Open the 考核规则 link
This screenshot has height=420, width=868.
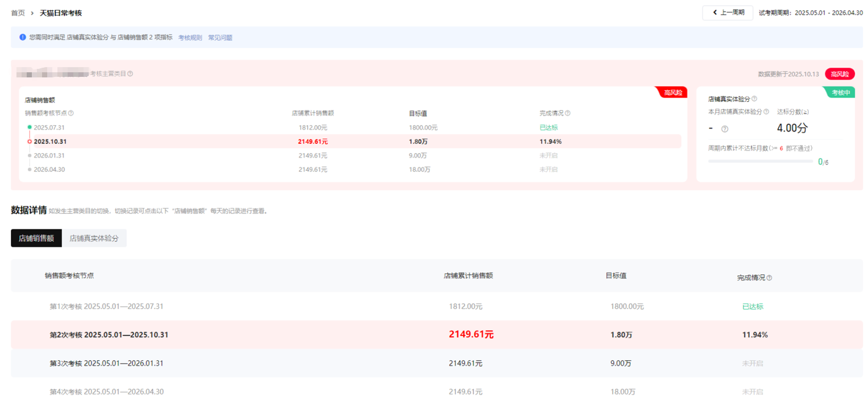pos(190,38)
